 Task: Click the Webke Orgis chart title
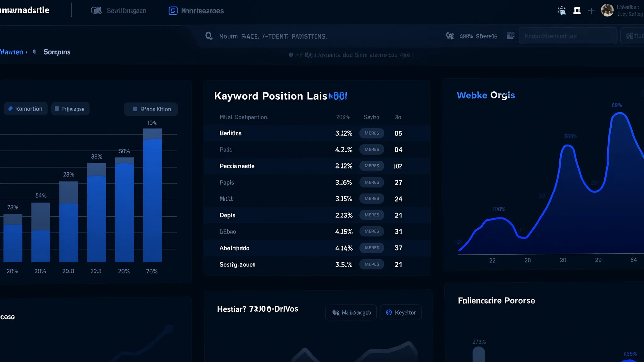coord(486,95)
